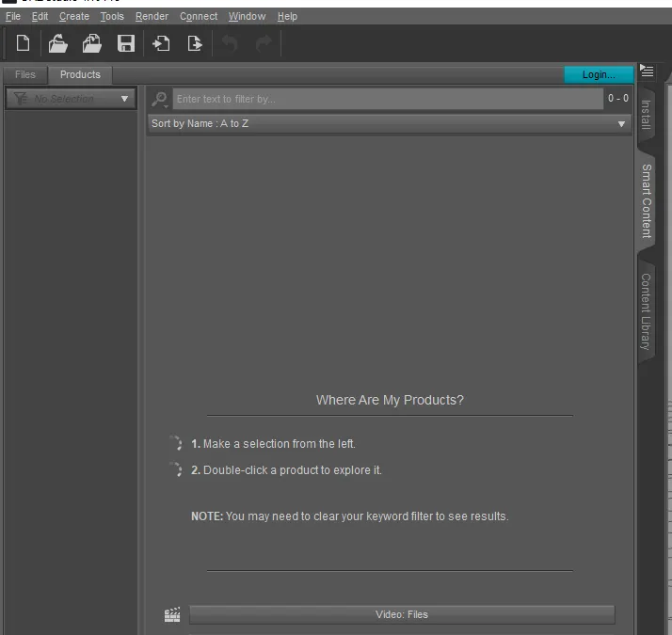Save the scene with the floppy disk icon
The image size is (672, 635).
(126, 43)
